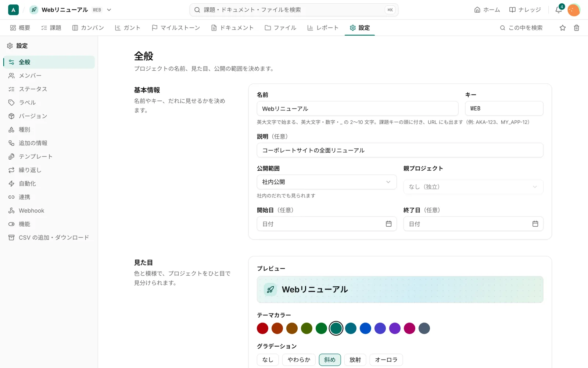
Task: Open notifications bell icon
Action: click(559, 10)
